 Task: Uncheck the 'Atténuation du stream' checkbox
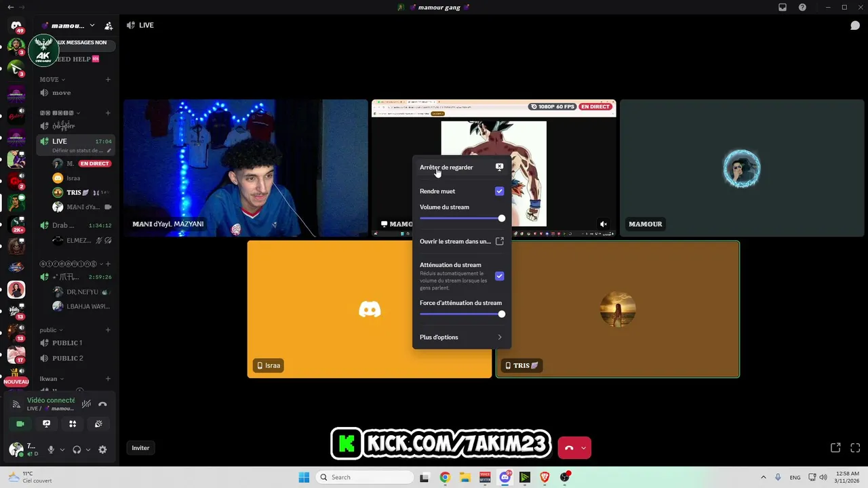pyautogui.click(x=500, y=276)
